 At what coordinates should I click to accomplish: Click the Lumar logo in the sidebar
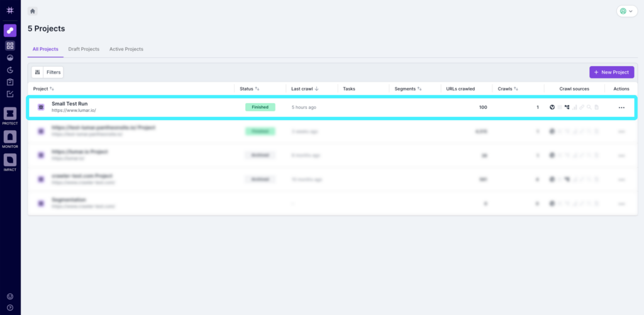10,10
